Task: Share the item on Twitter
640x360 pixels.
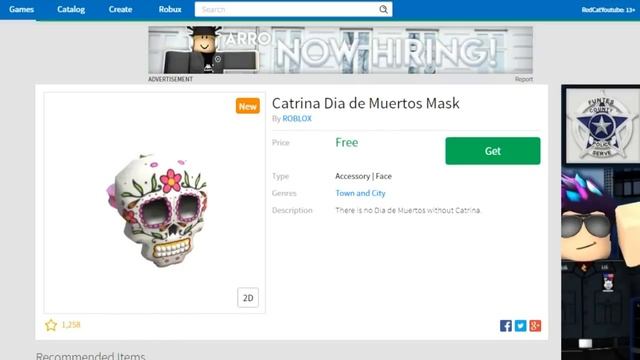Action: pos(520,326)
